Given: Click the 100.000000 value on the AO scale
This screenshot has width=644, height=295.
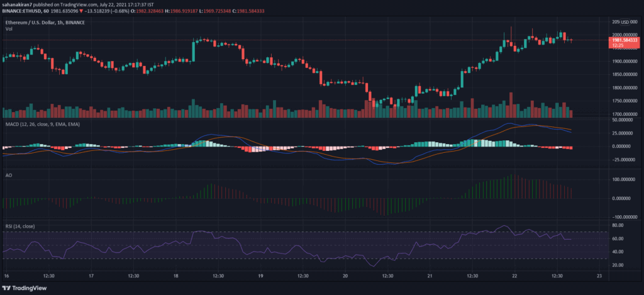Looking at the screenshot, I should pos(625,179).
